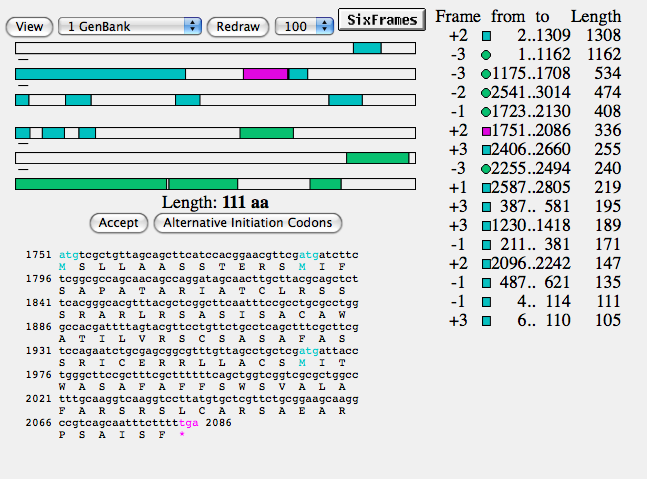Image resolution: width=647 pixels, height=479 pixels.
Task: Select the long cyan ORF bar in second frame
Action: pos(100,74)
